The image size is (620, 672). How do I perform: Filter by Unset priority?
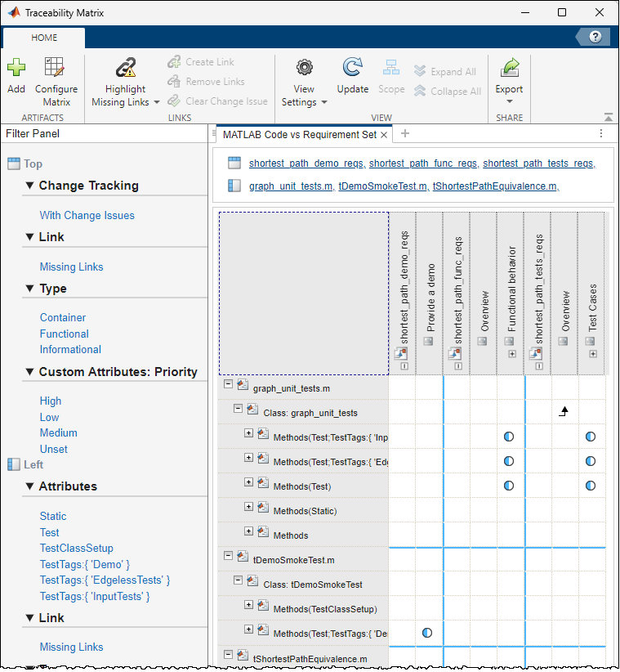pos(54,449)
